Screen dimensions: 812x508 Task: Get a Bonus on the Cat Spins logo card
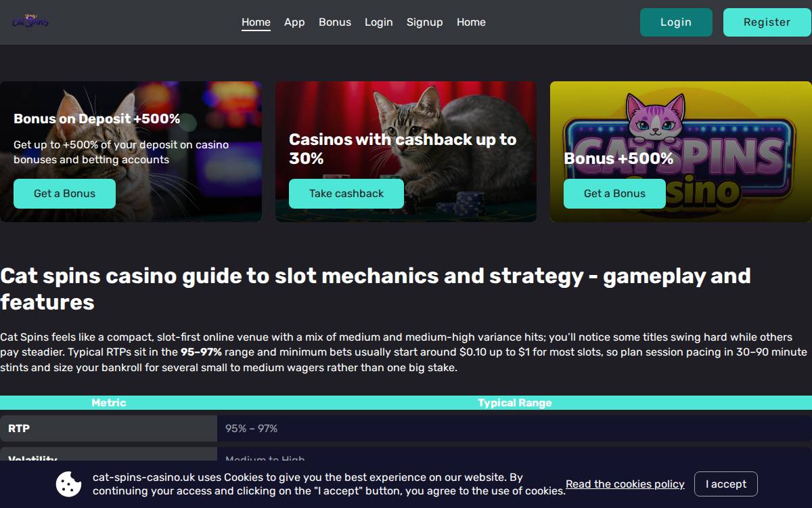click(x=614, y=194)
